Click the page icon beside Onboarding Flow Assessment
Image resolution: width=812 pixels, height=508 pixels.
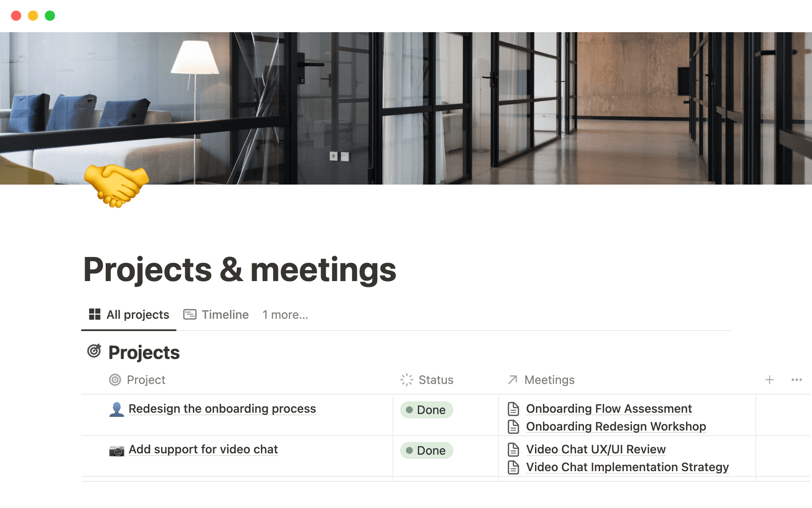pyautogui.click(x=513, y=409)
